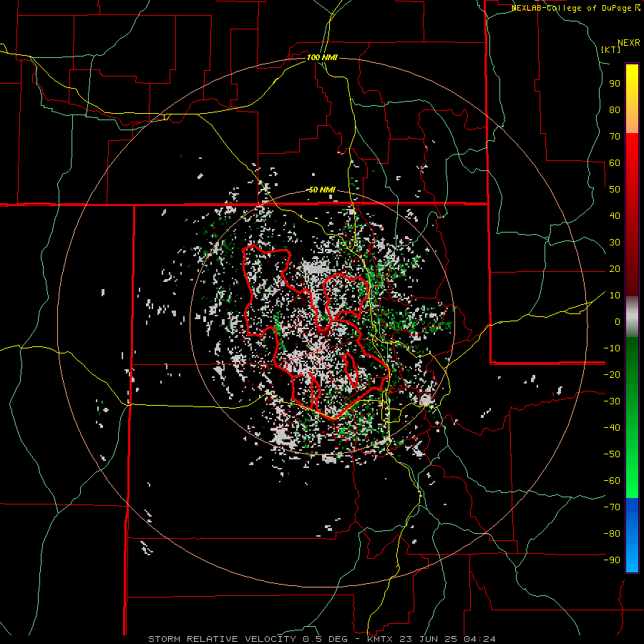Select the 80 value on velocity scale
Viewport: 644px width, 644px height.
click(615, 110)
